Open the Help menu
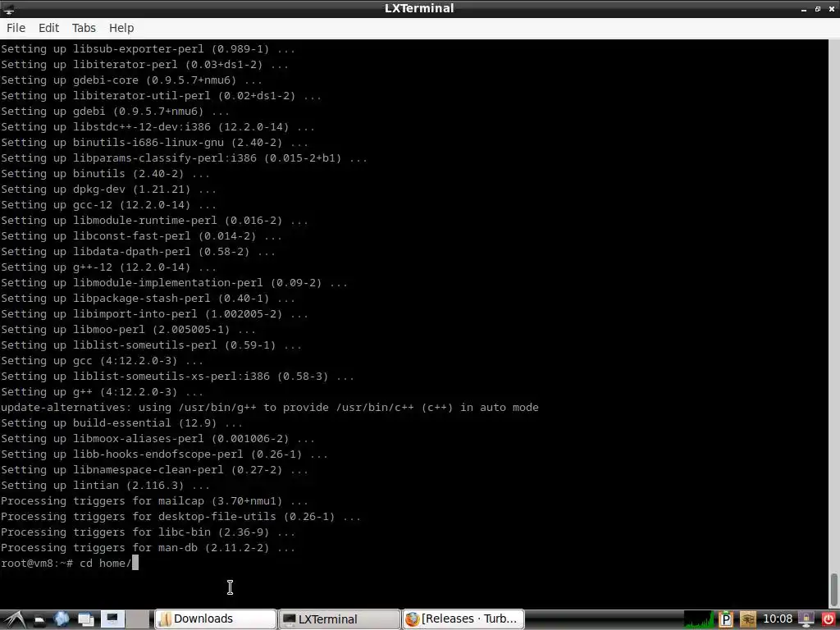This screenshot has width=840, height=630. coord(121,28)
